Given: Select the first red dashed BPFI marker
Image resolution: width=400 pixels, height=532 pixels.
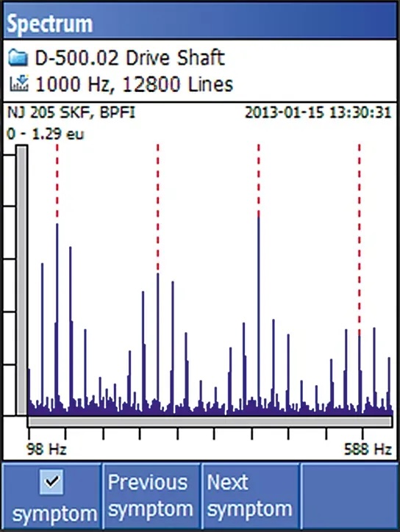Looking at the screenshot, I should (57, 183).
